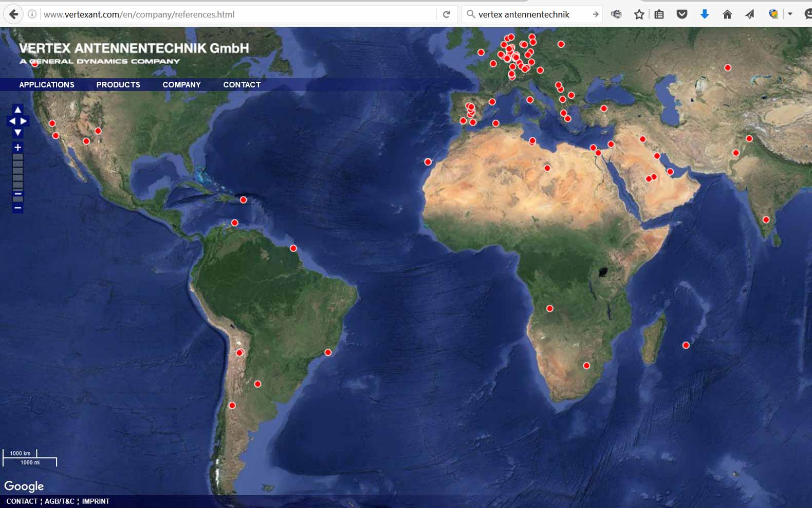Image resolution: width=812 pixels, height=508 pixels.
Task: Click the browser back arrow button
Action: click(14, 14)
